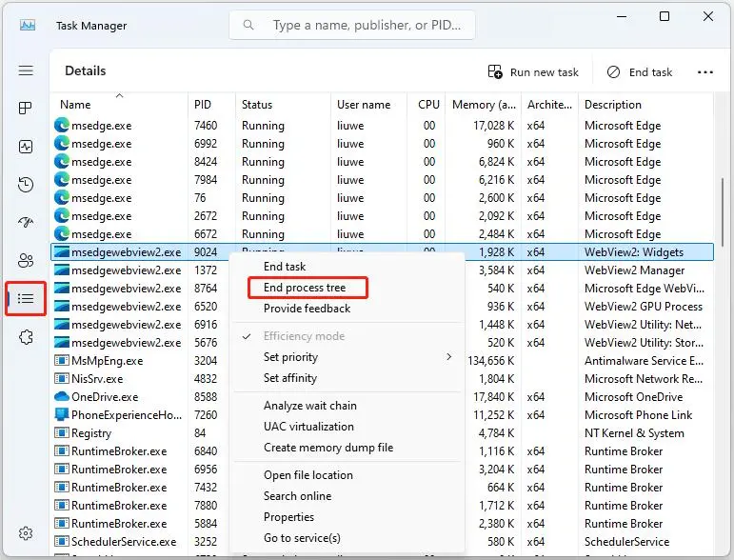Click the 17,028 K memory value
Viewport: 734px width, 560px height.
(493, 126)
